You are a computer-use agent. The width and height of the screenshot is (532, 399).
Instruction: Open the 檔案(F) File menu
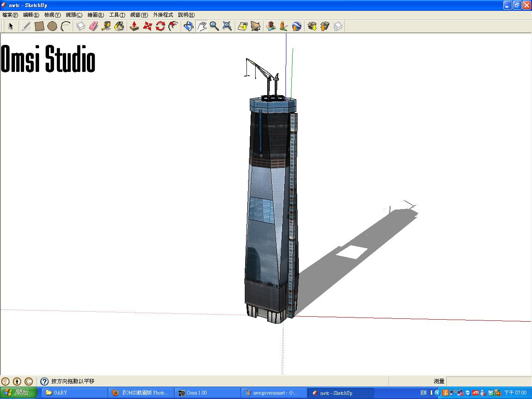click(10, 15)
